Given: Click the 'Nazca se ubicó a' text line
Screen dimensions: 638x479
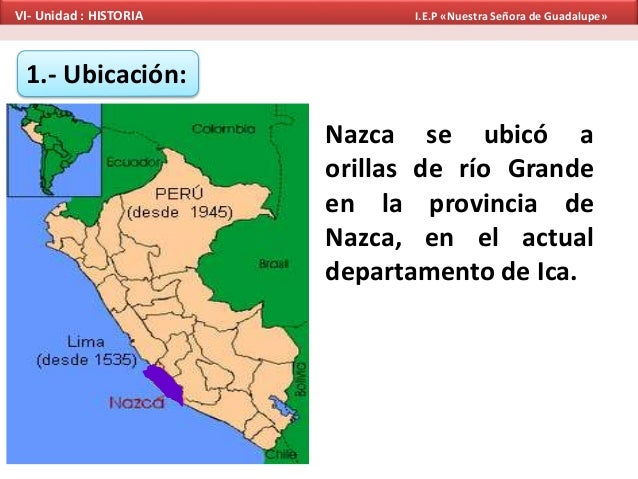Looking at the screenshot, I should click(459, 135).
